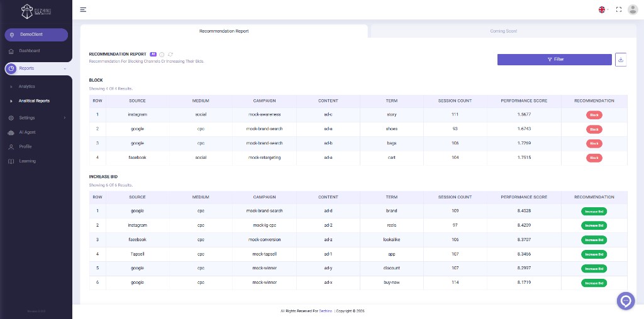Click Increase Bid badge for discount row
644x319 pixels.
pyautogui.click(x=594, y=269)
